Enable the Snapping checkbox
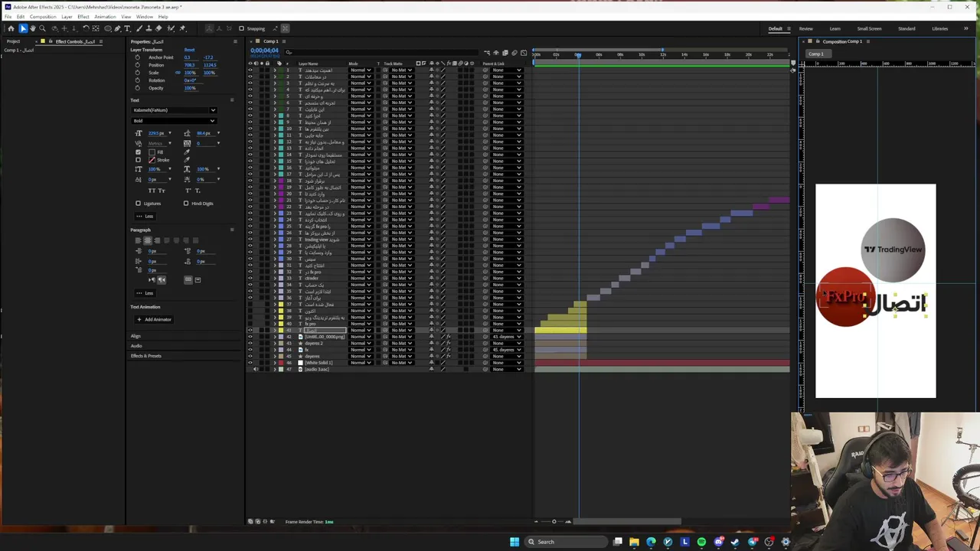 [x=242, y=29]
